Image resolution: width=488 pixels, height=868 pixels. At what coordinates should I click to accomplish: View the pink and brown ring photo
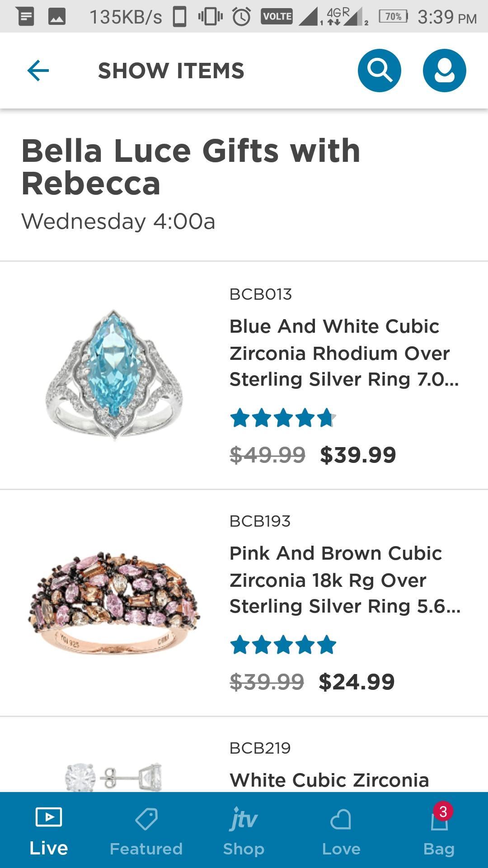[114, 601]
